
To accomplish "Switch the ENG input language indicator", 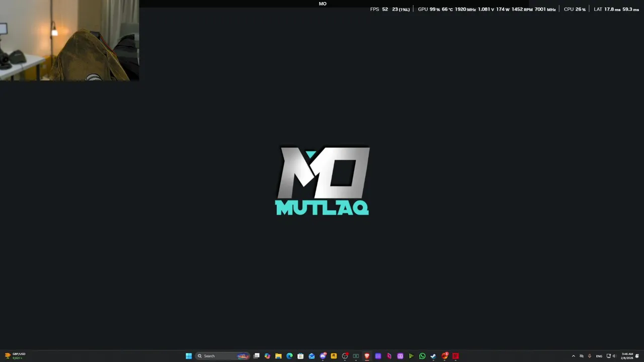I will [x=599, y=356].
